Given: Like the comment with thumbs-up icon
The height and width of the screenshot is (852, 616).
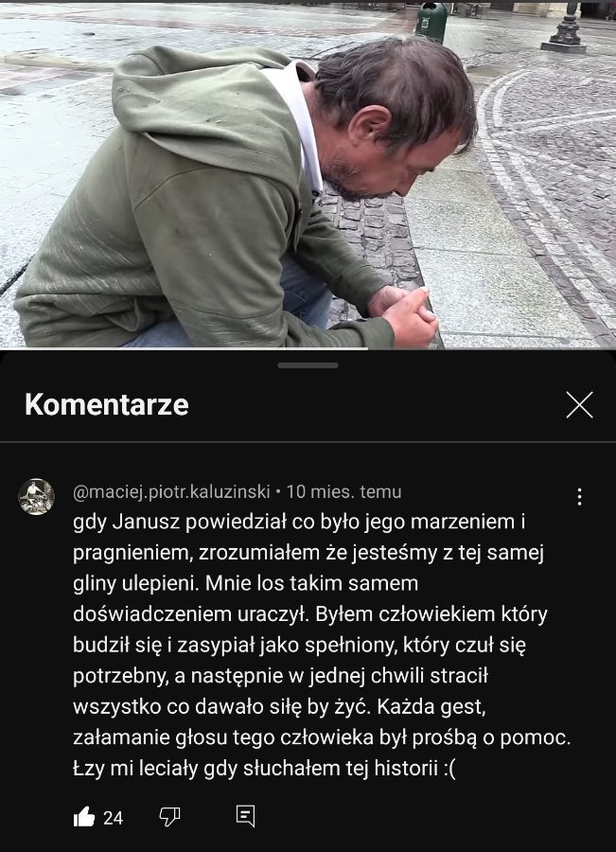Looking at the screenshot, I should coord(84,817).
